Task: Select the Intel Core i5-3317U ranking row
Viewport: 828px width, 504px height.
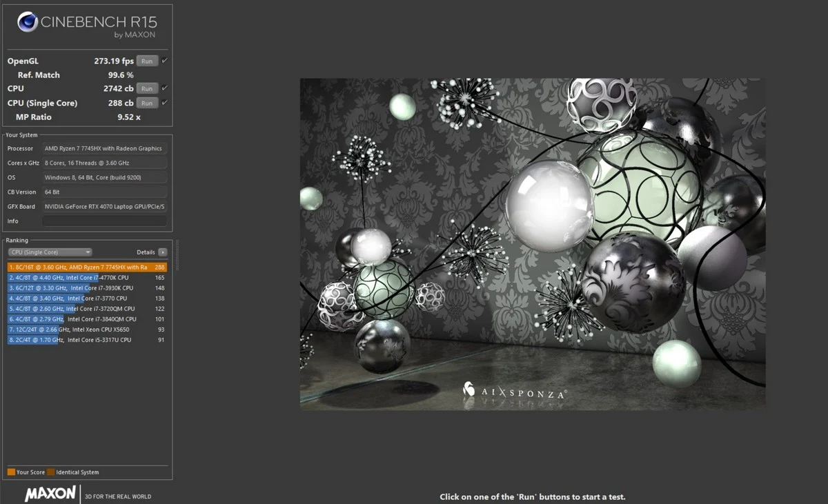Action: click(87, 340)
